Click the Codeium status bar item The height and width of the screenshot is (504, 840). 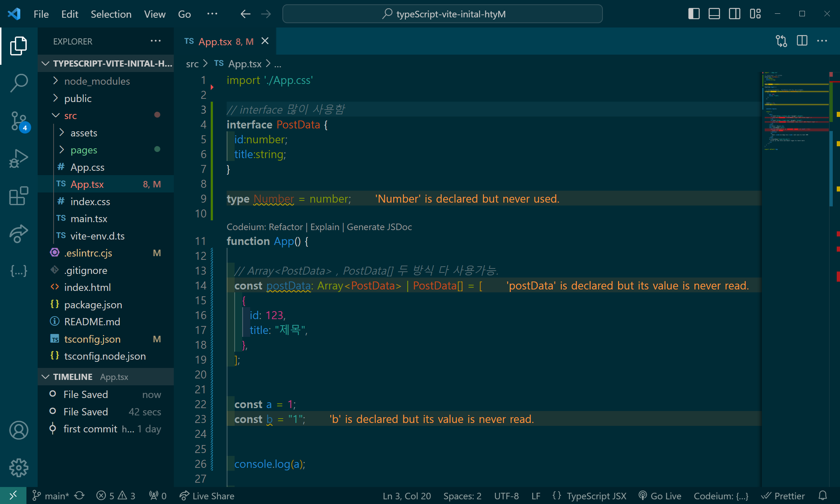click(721, 496)
